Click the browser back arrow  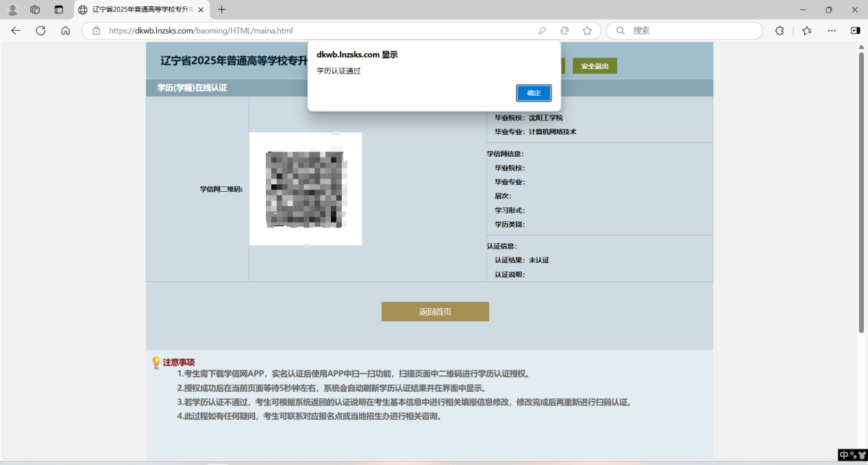coord(16,31)
